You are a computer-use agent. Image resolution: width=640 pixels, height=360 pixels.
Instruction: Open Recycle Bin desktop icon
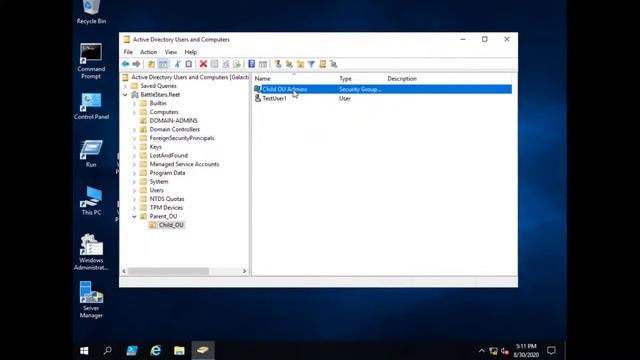91,12
